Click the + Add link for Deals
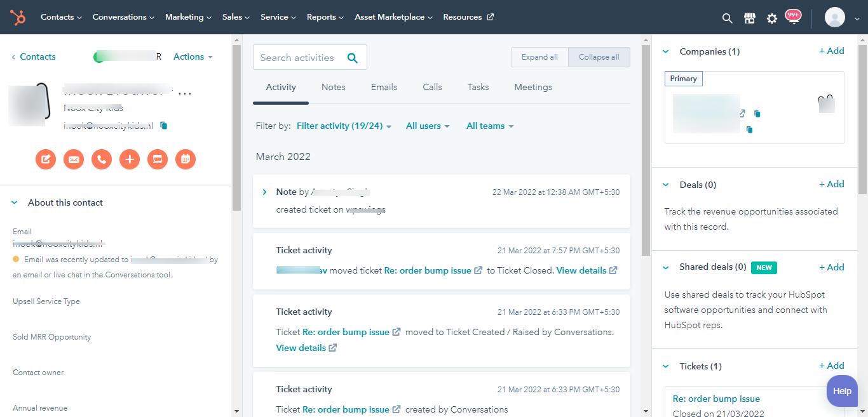868x417 pixels. [831, 184]
